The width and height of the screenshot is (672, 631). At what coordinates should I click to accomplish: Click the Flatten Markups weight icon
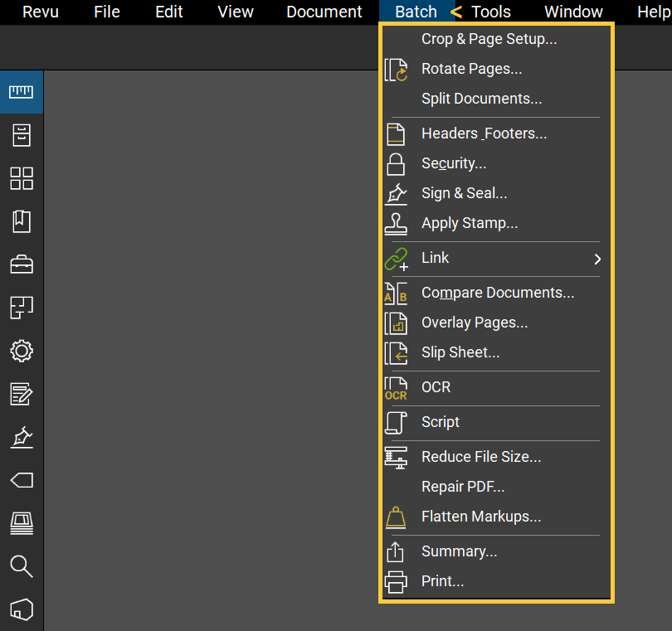396,517
